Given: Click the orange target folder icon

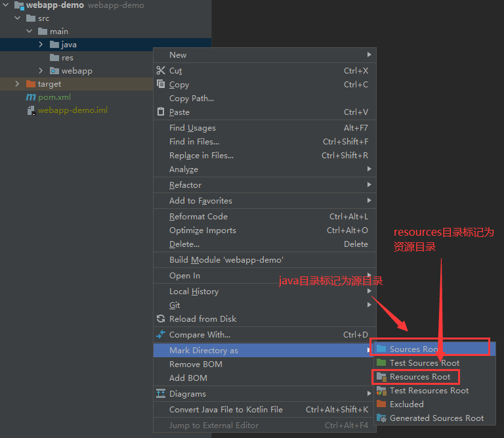Looking at the screenshot, I should [x=31, y=84].
